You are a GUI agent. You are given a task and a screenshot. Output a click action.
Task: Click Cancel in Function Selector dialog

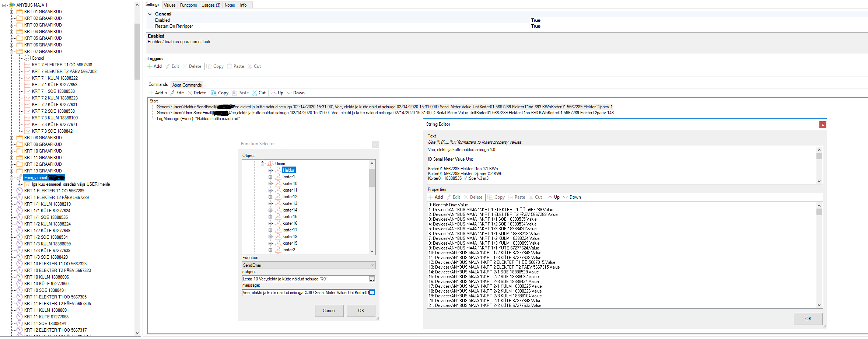point(329,311)
